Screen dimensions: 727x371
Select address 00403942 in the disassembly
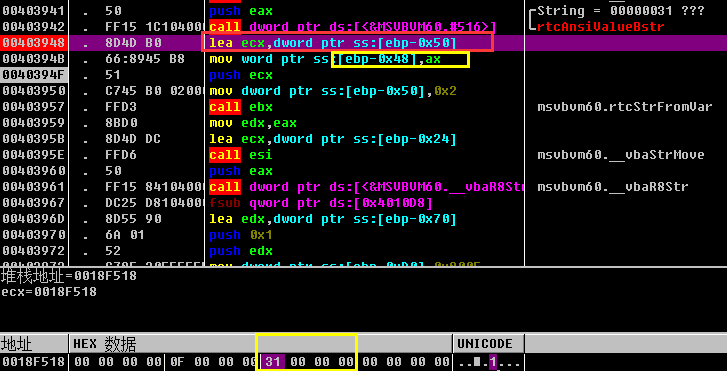(x=33, y=26)
